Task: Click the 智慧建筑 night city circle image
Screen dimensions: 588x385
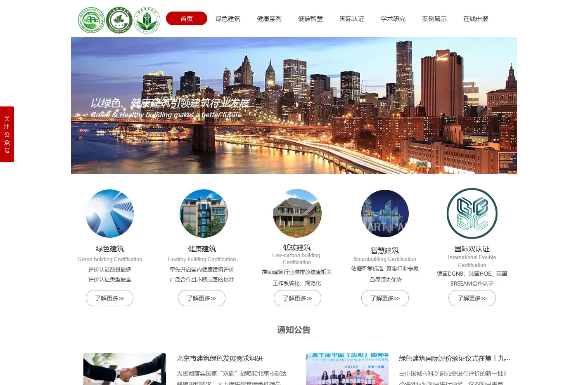Action: [385, 213]
